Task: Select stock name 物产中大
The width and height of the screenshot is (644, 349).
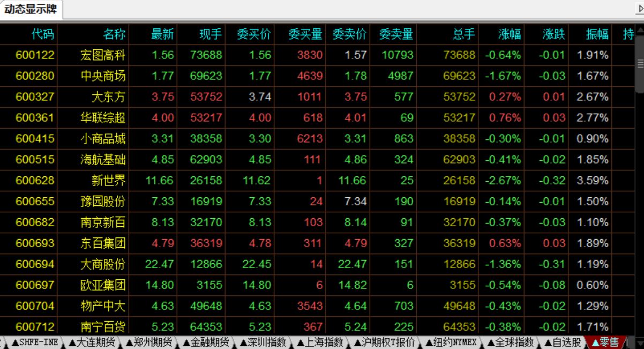Action: coord(103,306)
